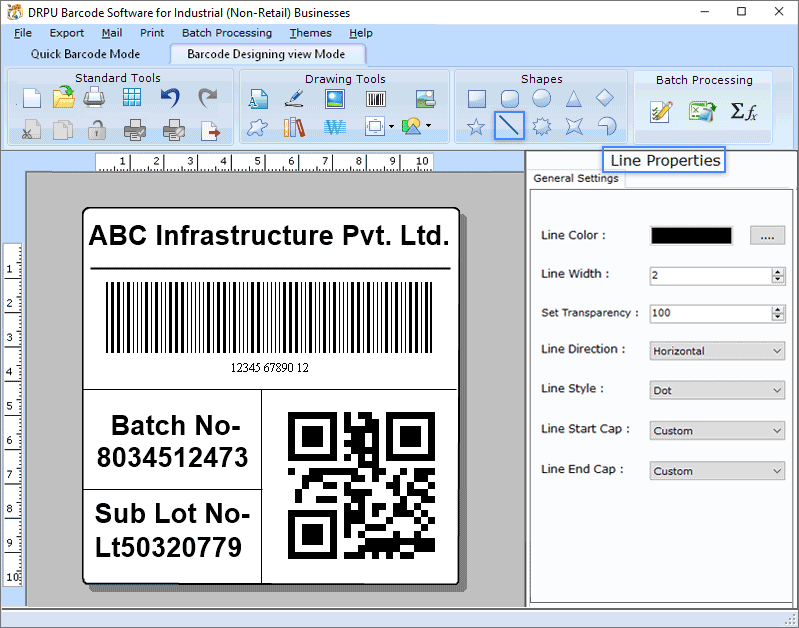Select ABC Infrastructure Pvt. Ltd. heading text
Image resolution: width=799 pixels, height=628 pixels.
point(269,236)
